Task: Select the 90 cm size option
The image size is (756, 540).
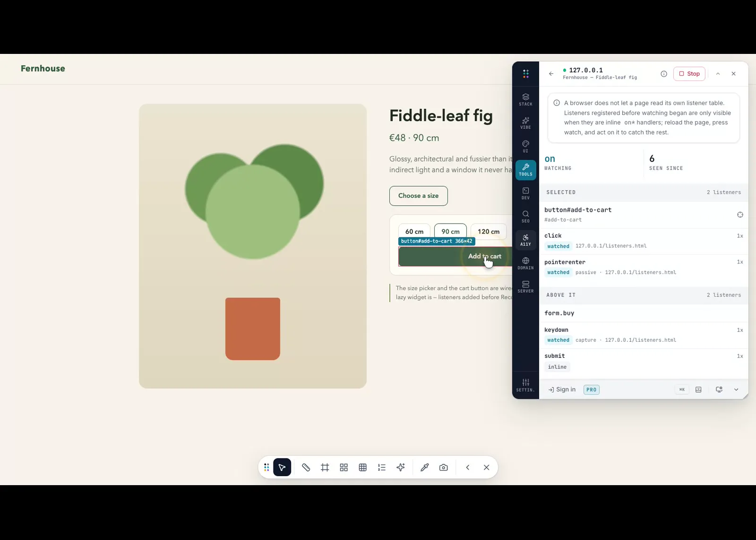Action: pyautogui.click(x=450, y=231)
